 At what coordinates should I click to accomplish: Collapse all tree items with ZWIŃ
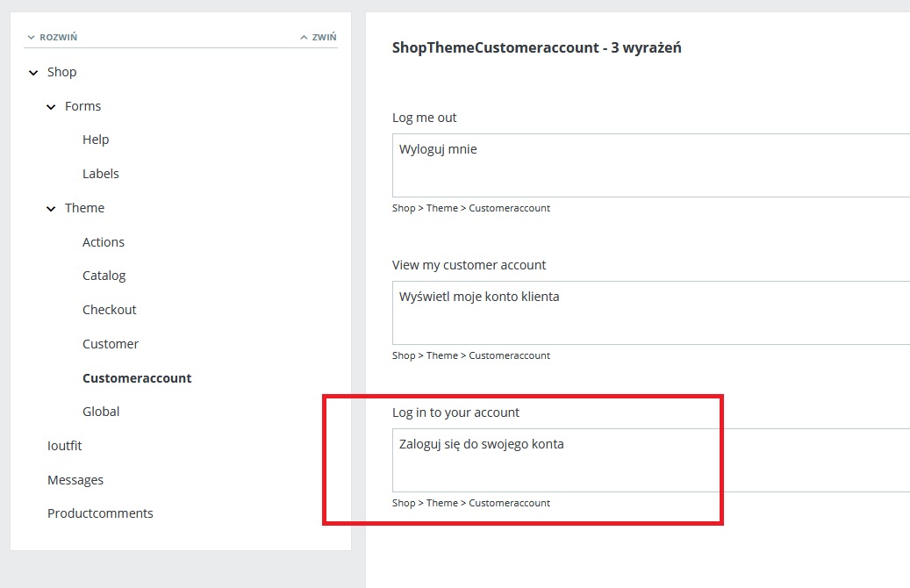pyautogui.click(x=319, y=38)
